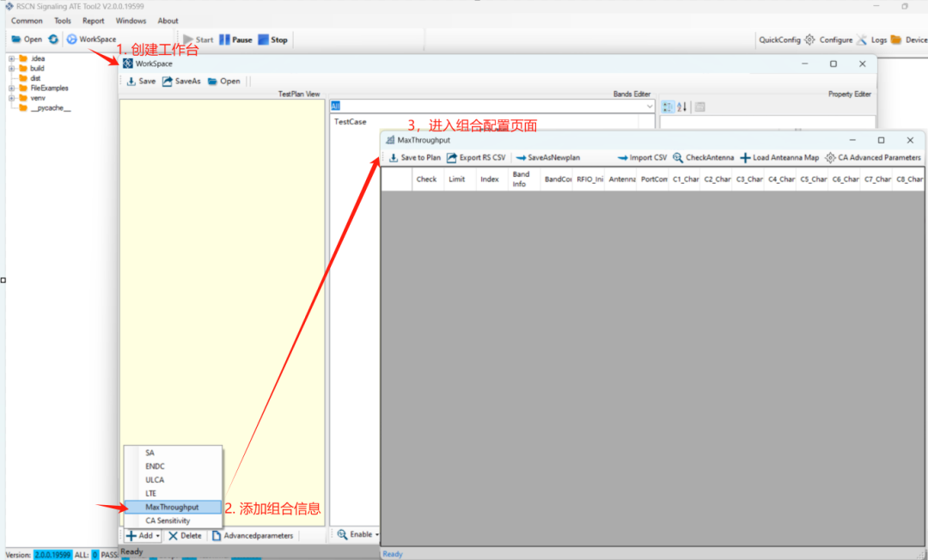
Task: Click the WorkSpace window title icon
Action: [128, 64]
